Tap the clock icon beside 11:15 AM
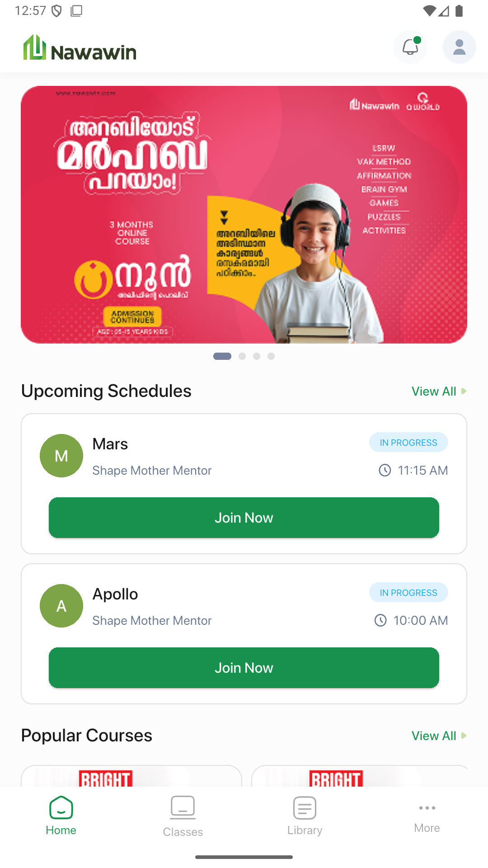488x868 pixels. pos(385,470)
